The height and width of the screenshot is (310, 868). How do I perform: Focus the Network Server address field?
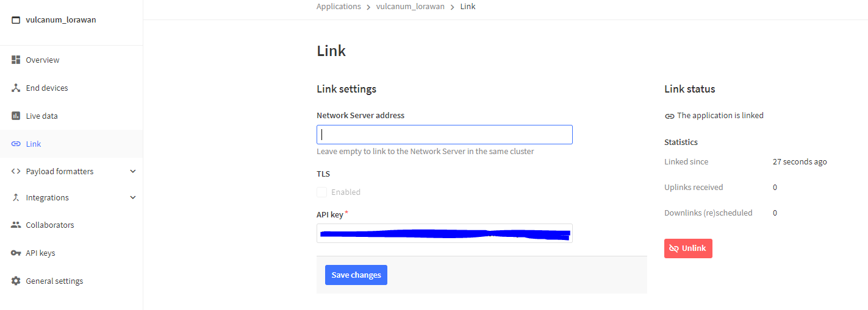pos(444,135)
